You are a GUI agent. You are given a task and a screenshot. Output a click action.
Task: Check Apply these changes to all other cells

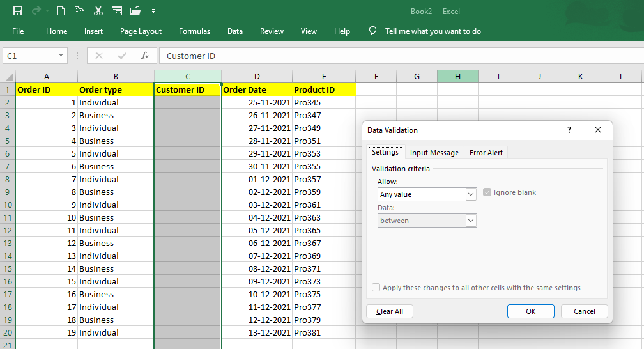click(376, 288)
